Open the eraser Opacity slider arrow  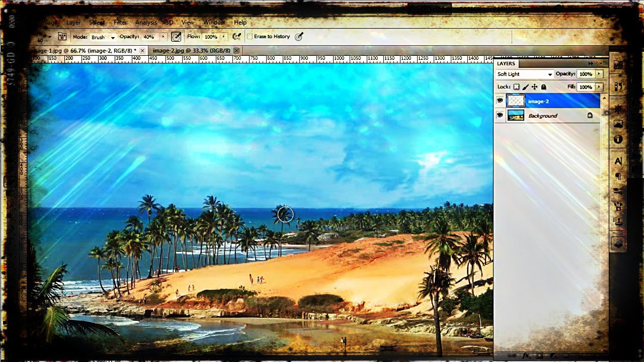pos(163,37)
